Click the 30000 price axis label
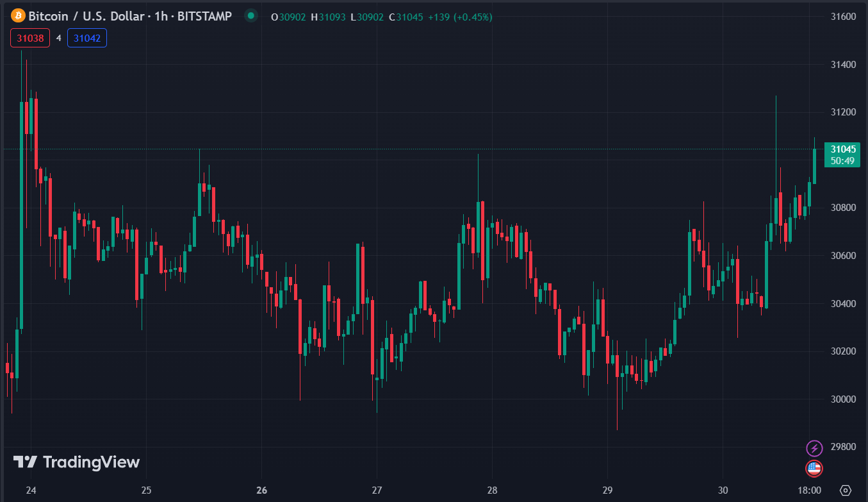 843,399
